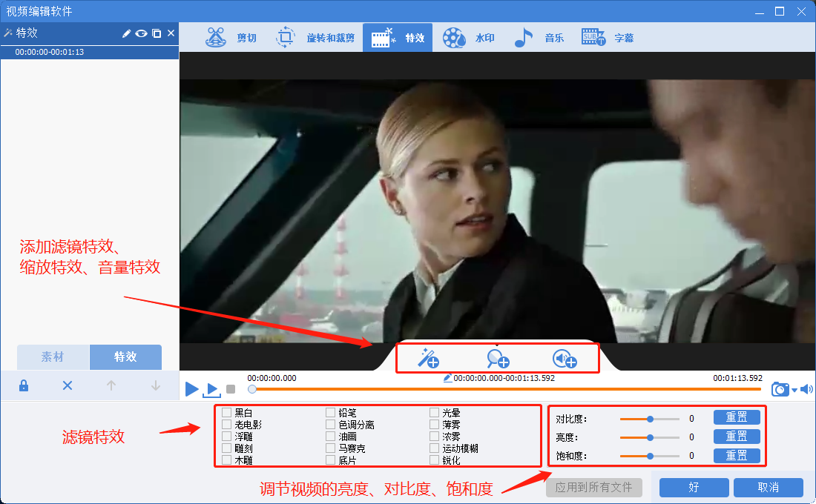Enable the 铅笔 pencil filter
The image size is (816, 504).
330,412
